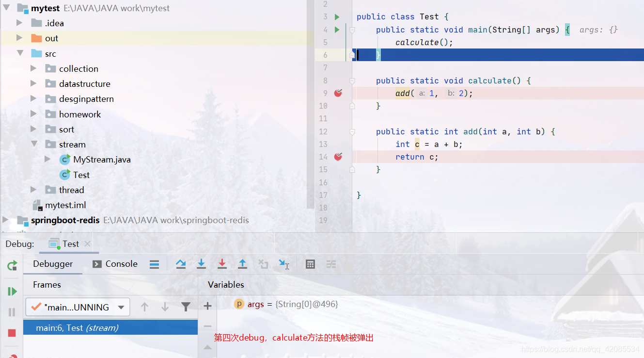The width and height of the screenshot is (644, 358).
Task: Select the args variable in Variables
Action: [286, 304]
